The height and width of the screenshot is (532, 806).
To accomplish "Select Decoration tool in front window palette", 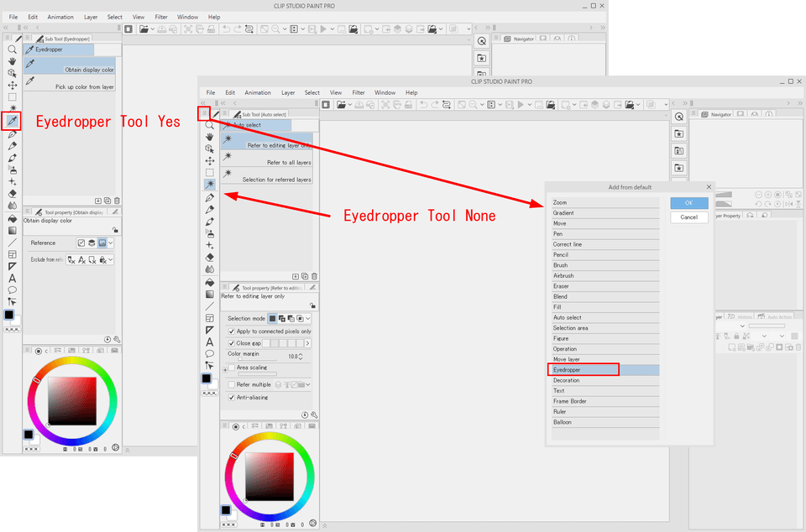I will point(209,246).
